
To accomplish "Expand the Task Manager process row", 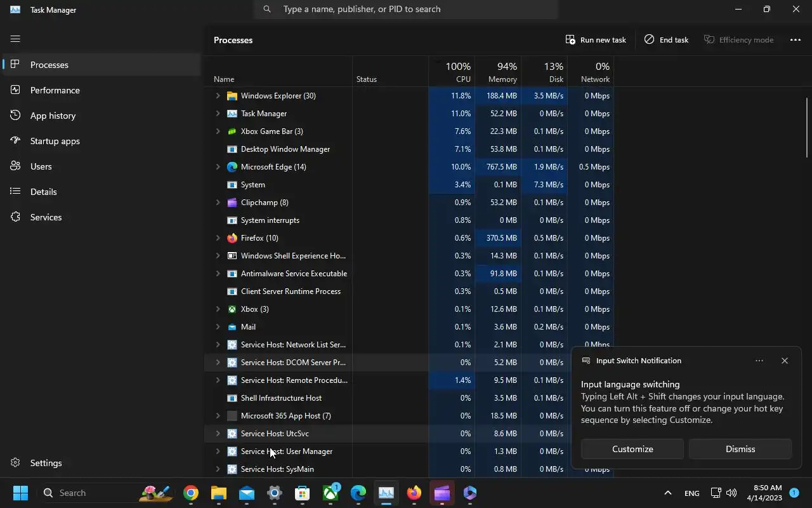I will pyautogui.click(x=218, y=114).
